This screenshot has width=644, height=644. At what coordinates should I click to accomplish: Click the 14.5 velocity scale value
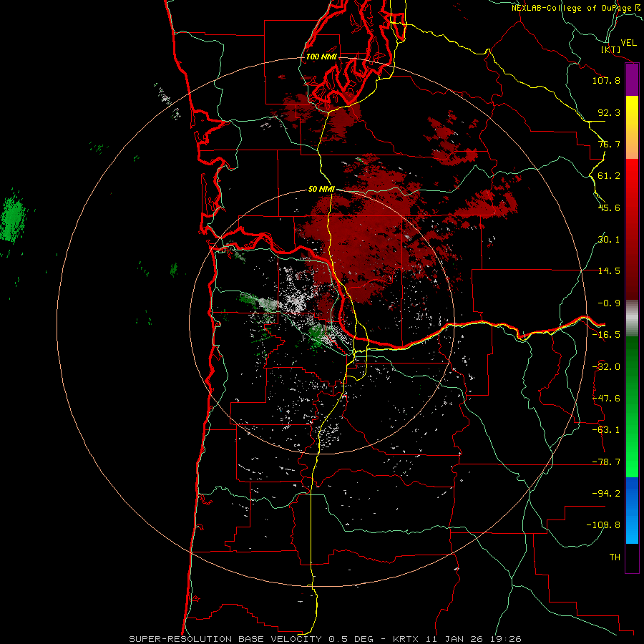click(609, 271)
